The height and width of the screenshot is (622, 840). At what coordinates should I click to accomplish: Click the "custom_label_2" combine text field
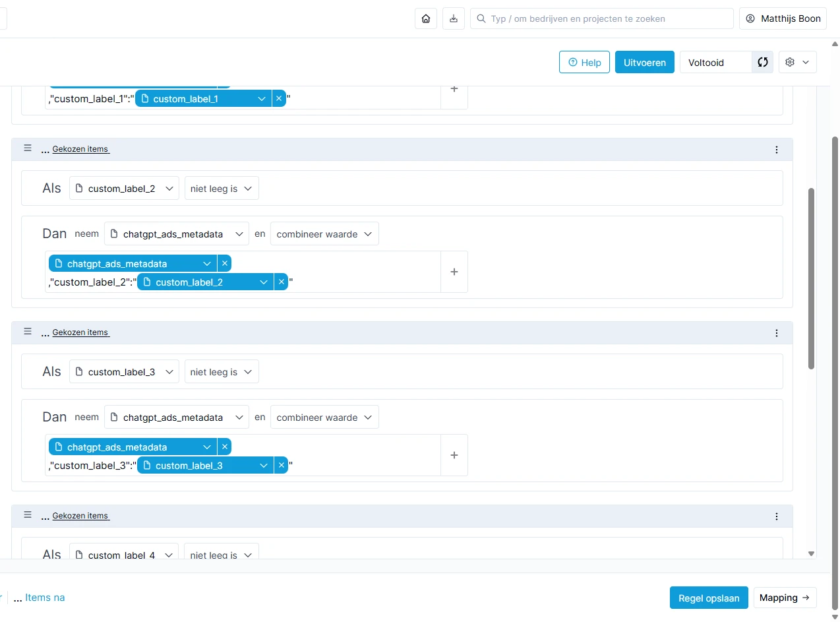tap(243, 272)
